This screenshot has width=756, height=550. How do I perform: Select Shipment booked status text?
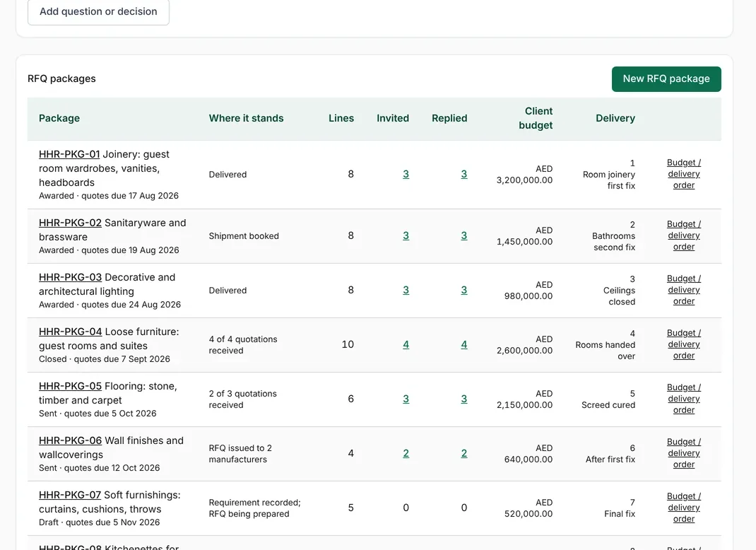pos(244,236)
